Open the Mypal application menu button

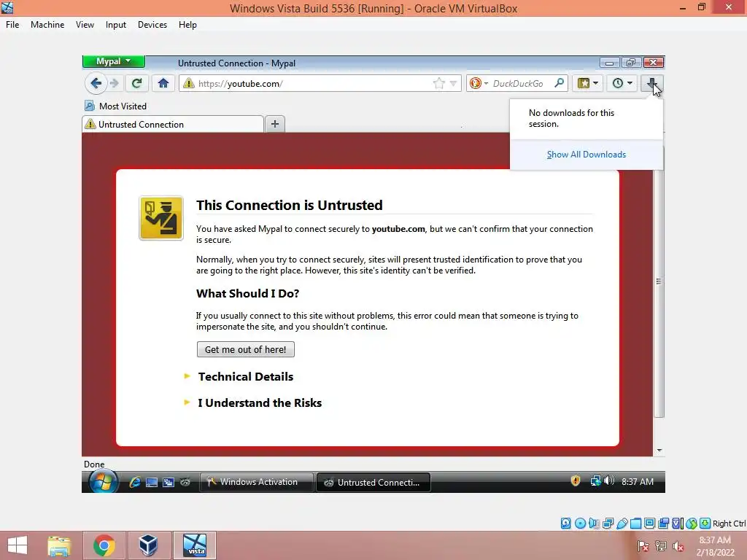(x=113, y=61)
